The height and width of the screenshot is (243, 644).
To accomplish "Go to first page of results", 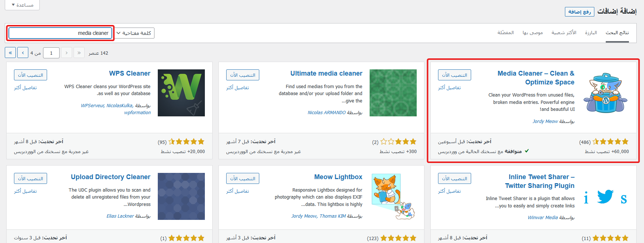I will (79, 53).
